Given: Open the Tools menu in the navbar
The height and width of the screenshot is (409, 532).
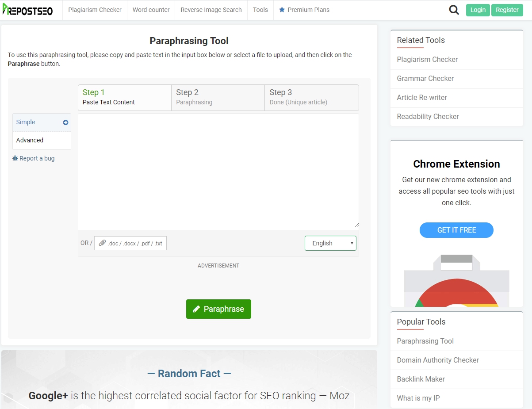Looking at the screenshot, I should [x=260, y=10].
